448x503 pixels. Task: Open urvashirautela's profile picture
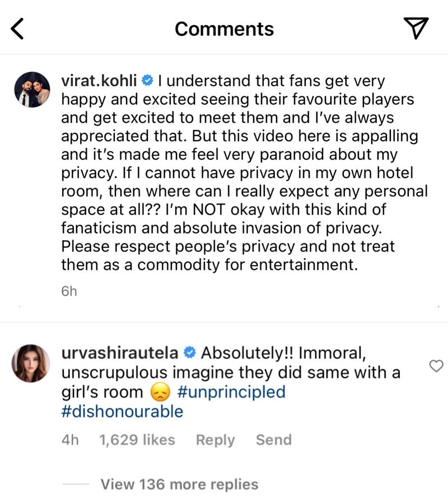click(x=31, y=362)
